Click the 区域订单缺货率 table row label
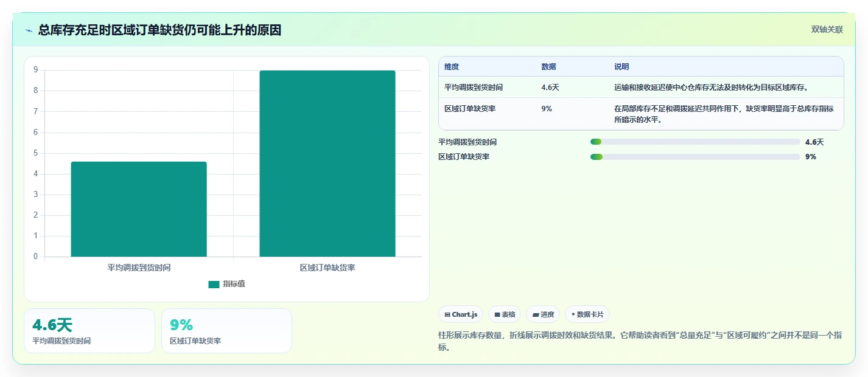Screen dimensions: 868x377 (470, 109)
